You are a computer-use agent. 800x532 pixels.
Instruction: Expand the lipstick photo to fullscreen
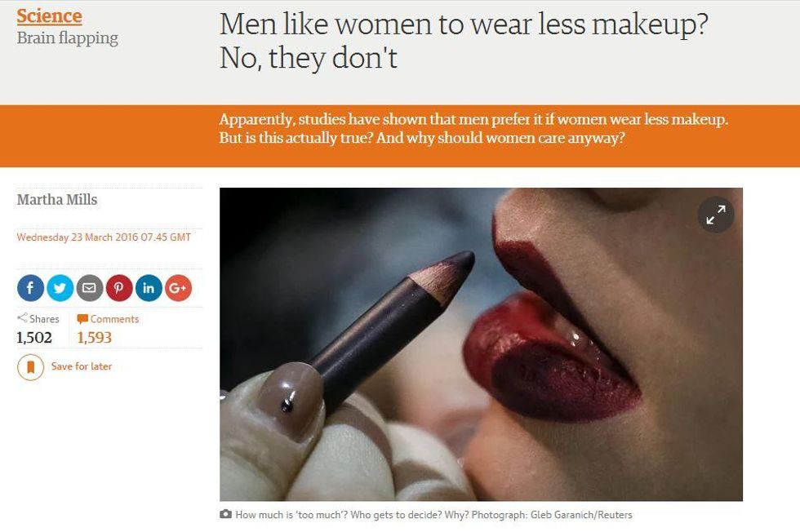point(716,215)
